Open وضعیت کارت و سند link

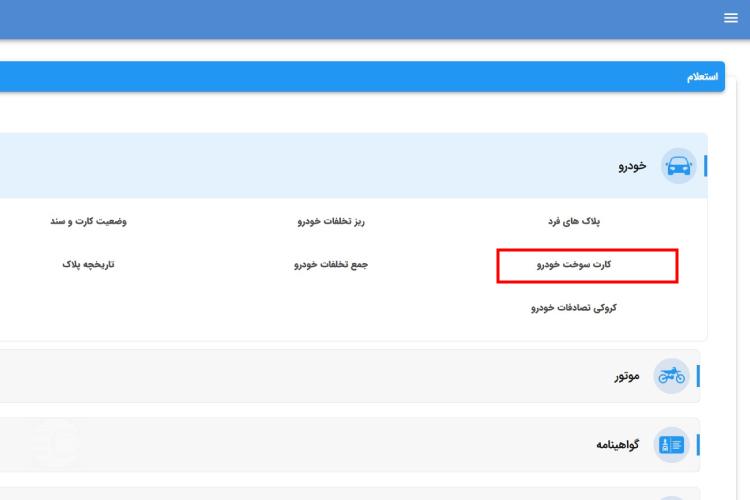88,221
